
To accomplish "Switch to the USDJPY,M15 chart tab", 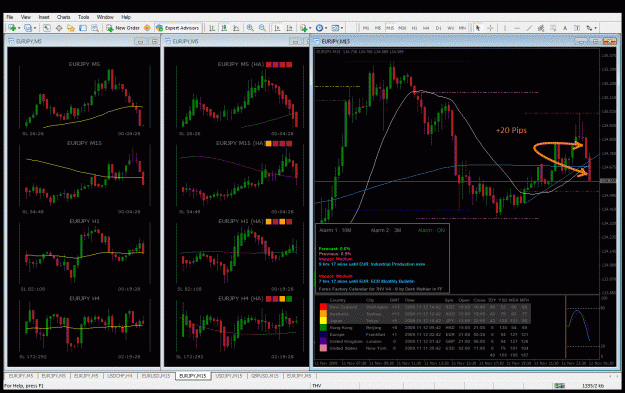I will (x=229, y=376).
